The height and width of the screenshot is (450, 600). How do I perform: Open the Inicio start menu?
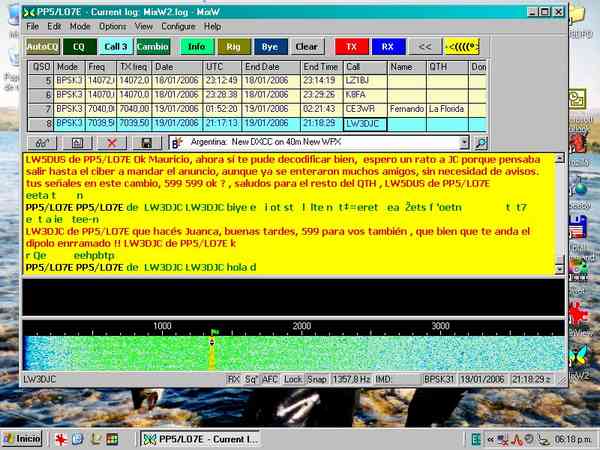click(x=21, y=439)
